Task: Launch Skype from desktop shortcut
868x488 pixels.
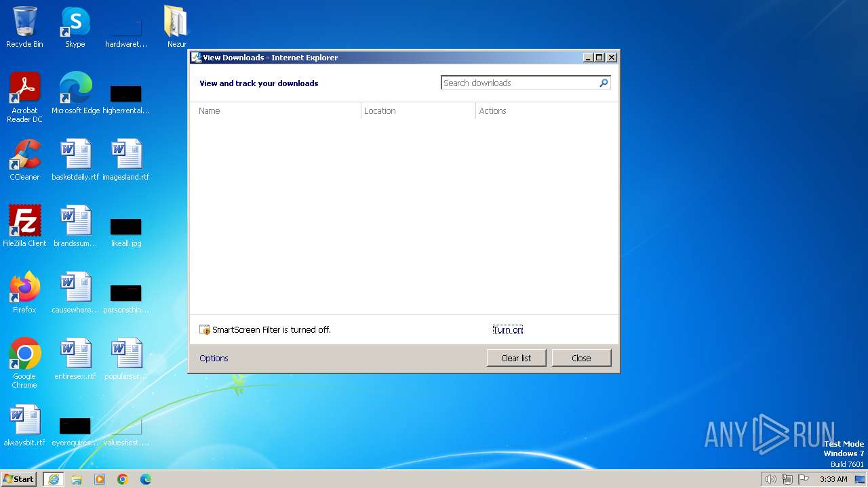Action: click(x=75, y=27)
